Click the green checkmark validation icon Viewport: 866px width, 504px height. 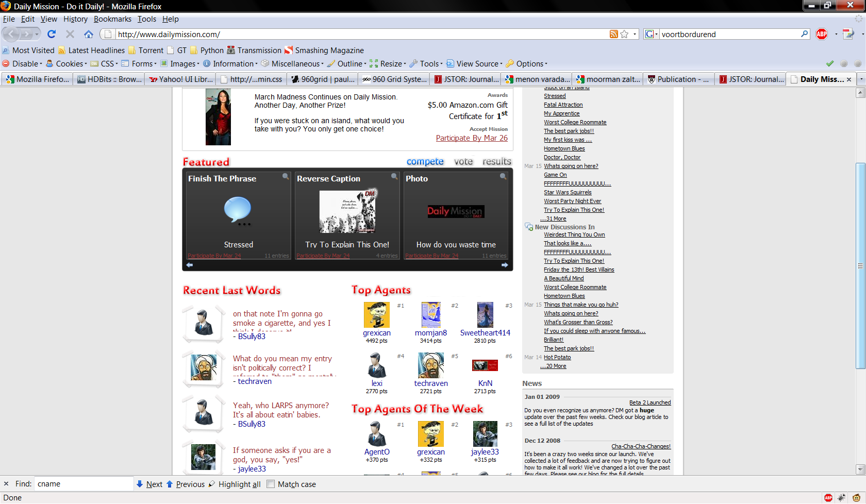coord(830,64)
